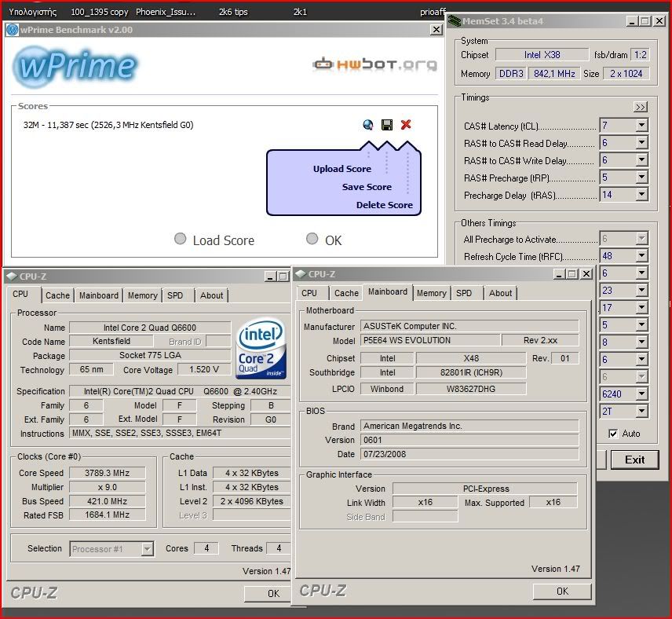The width and height of the screenshot is (672, 619).
Task: Switch to Cache tab in the Processor CPU-Z window
Action: coord(57,295)
